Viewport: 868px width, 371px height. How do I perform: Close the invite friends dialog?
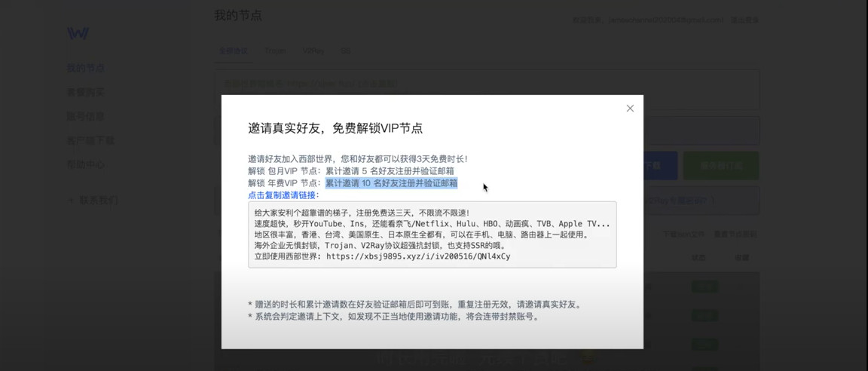(x=630, y=109)
